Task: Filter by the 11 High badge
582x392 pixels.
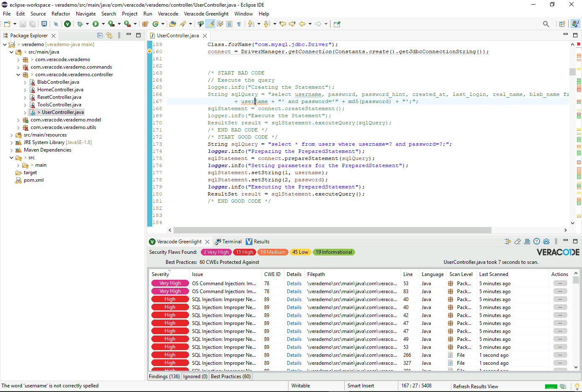Action: click(x=244, y=252)
